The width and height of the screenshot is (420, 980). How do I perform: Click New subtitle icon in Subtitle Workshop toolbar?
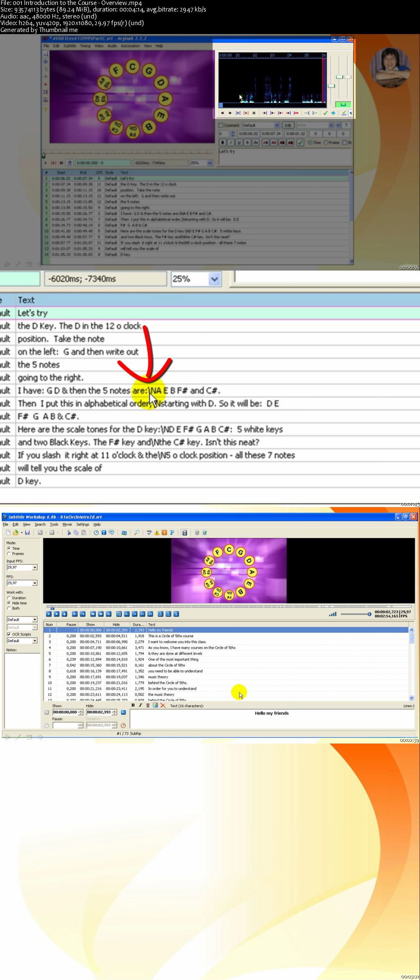pyautogui.click(x=8, y=532)
